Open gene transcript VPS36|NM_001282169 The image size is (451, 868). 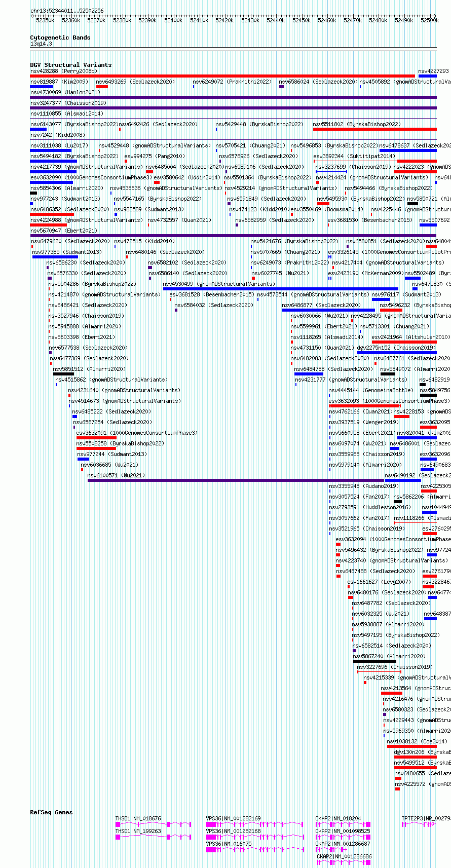(233, 818)
